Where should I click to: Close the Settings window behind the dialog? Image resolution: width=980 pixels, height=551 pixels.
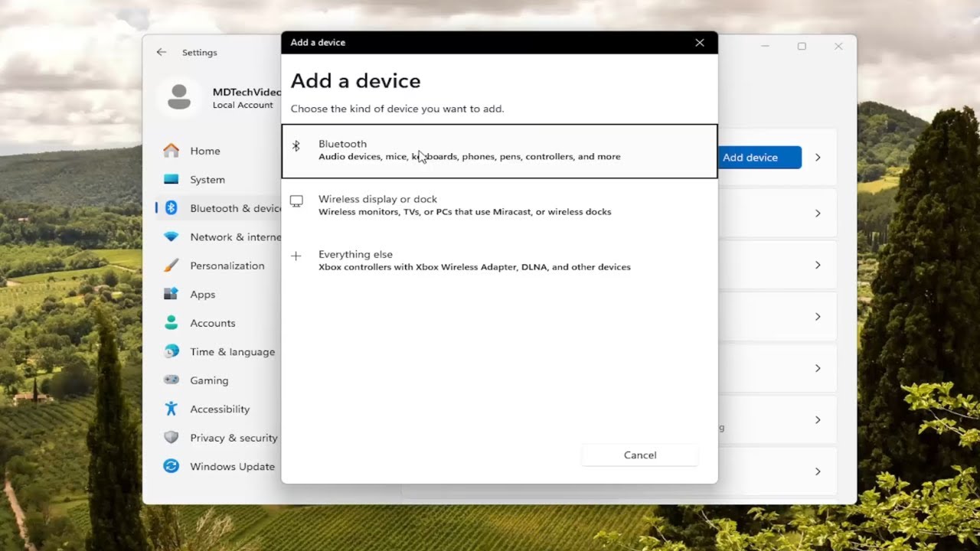point(838,46)
